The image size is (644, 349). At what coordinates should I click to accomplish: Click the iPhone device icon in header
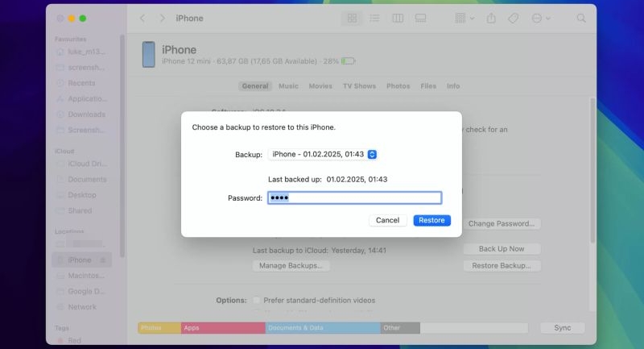[149, 54]
